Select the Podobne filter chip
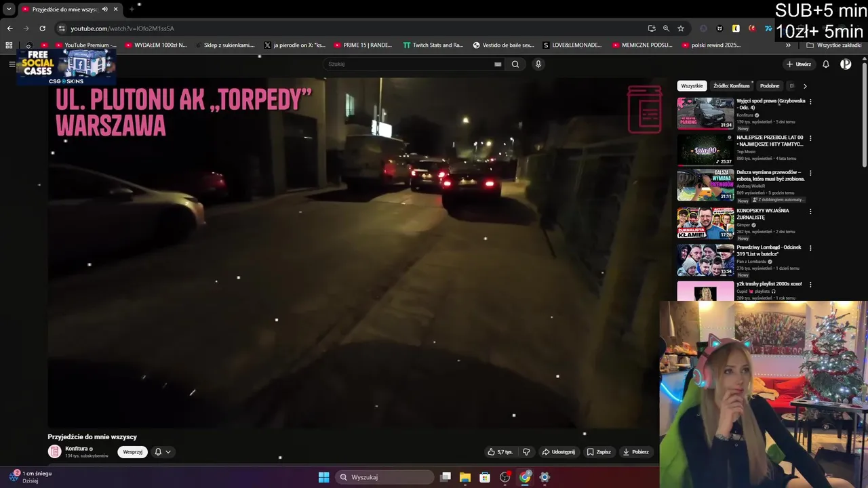The height and width of the screenshot is (488, 868). 770,86
